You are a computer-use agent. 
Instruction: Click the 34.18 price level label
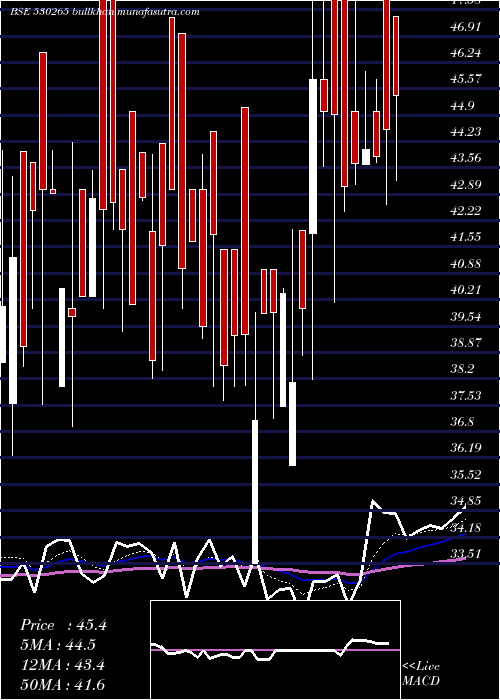tap(466, 527)
